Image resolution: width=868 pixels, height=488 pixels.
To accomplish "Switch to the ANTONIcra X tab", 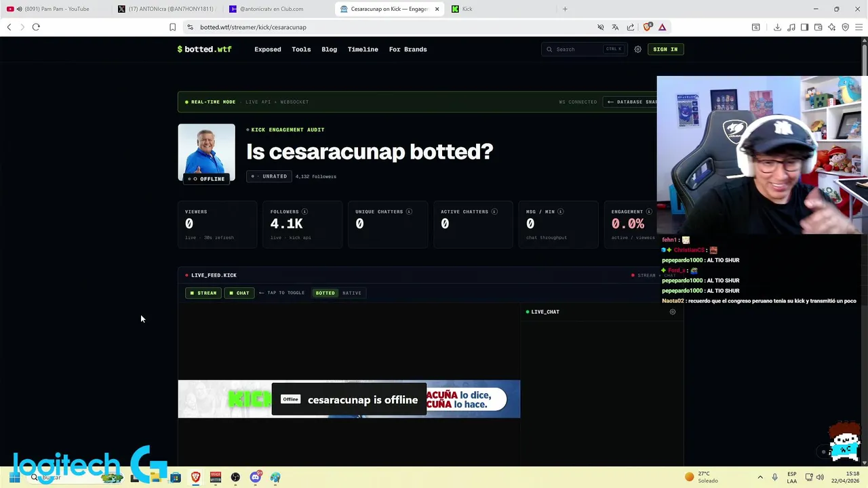I will click(x=166, y=9).
